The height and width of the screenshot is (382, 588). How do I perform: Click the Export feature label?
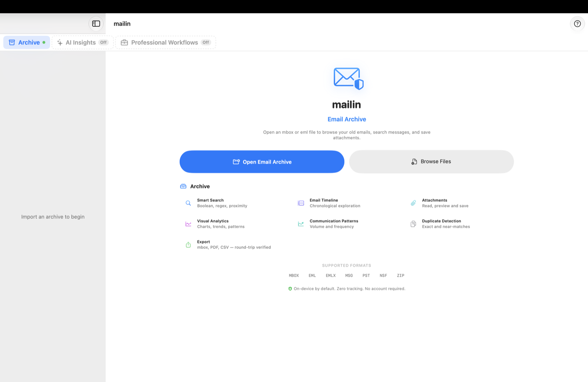[x=204, y=242]
